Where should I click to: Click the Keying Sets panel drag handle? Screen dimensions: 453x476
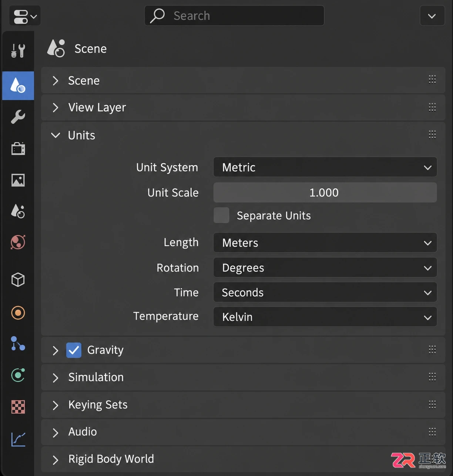click(x=432, y=404)
